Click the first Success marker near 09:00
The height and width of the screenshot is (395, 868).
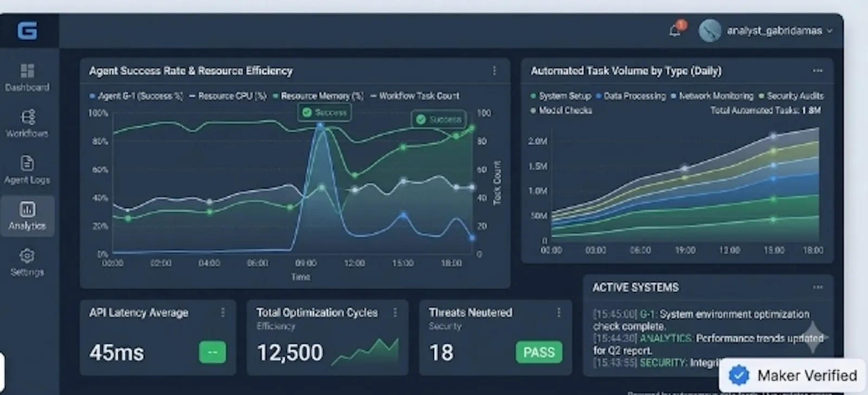pyautogui.click(x=324, y=112)
